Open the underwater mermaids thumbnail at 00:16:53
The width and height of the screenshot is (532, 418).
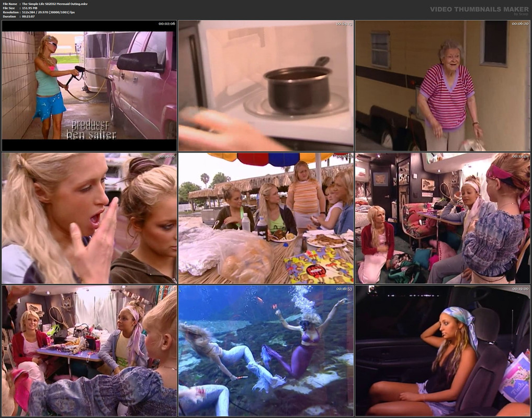[266, 351]
